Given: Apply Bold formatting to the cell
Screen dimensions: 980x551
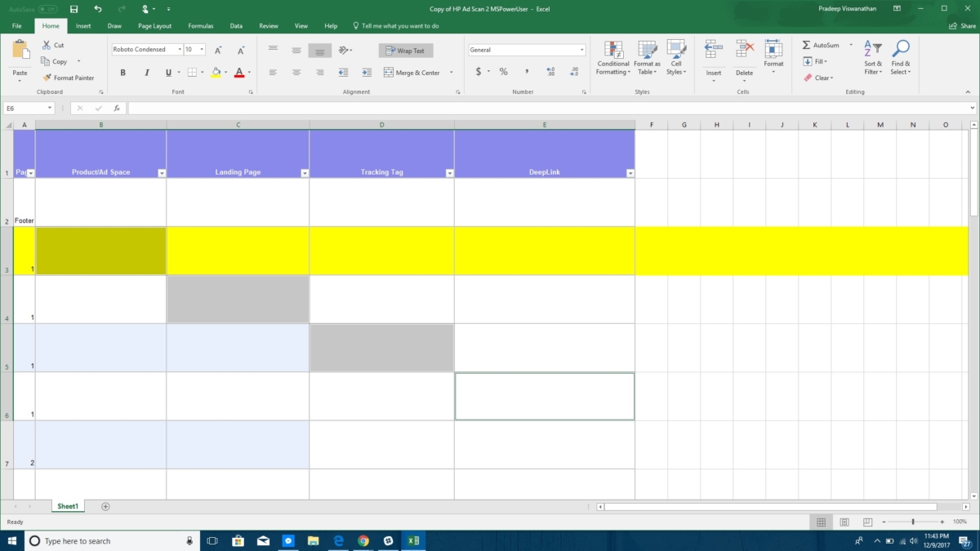Looking at the screenshot, I should (123, 73).
